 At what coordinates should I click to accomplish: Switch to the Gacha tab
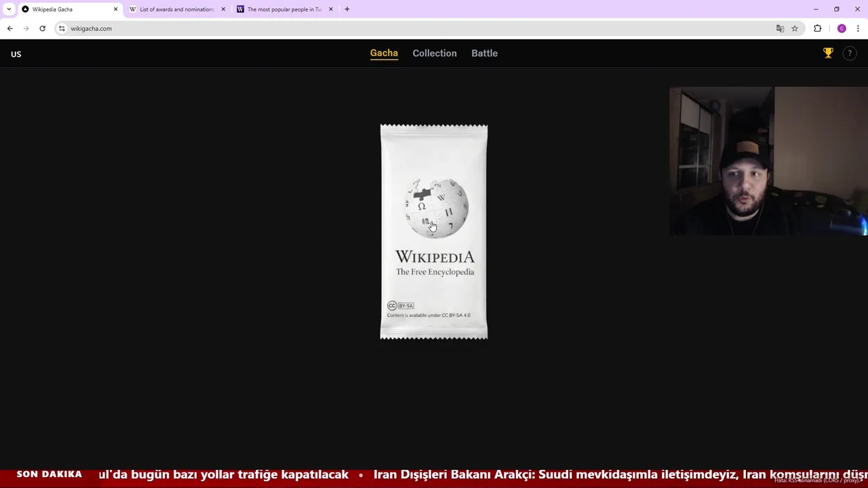(x=384, y=53)
